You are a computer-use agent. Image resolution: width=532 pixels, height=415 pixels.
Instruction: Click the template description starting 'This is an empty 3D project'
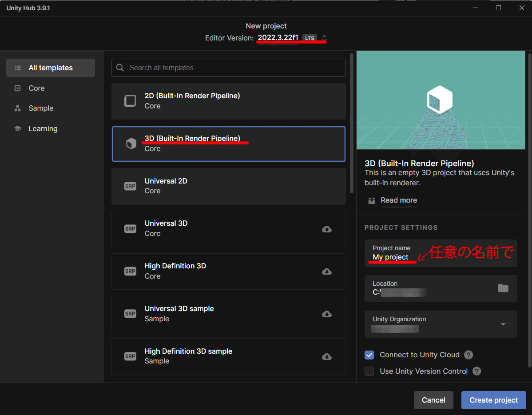click(439, 178)
